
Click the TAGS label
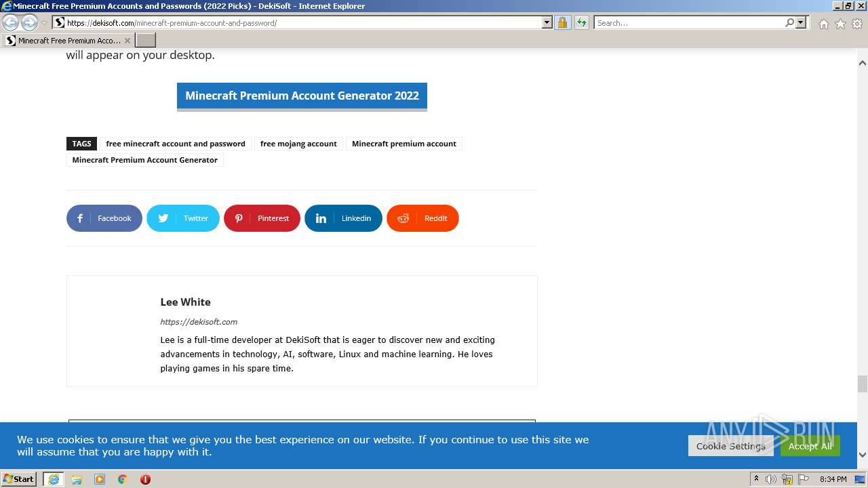pyautogui.click(x=81, y=144)
